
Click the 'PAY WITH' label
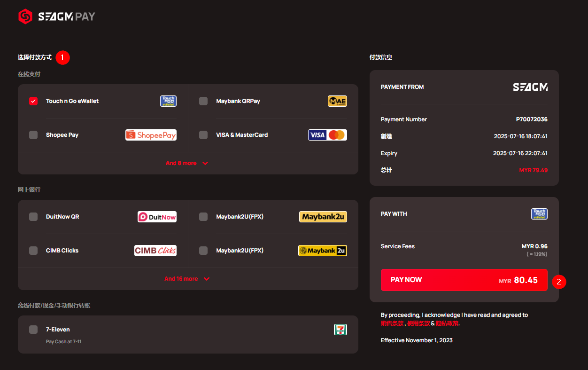[394, 214]
